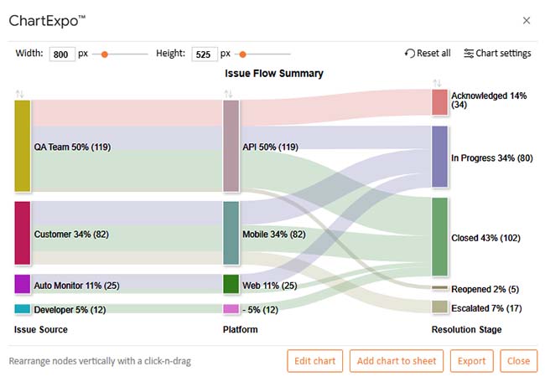The image size is (545, 392).
Task: Click the Width px input field
Action: coord(62,54)
